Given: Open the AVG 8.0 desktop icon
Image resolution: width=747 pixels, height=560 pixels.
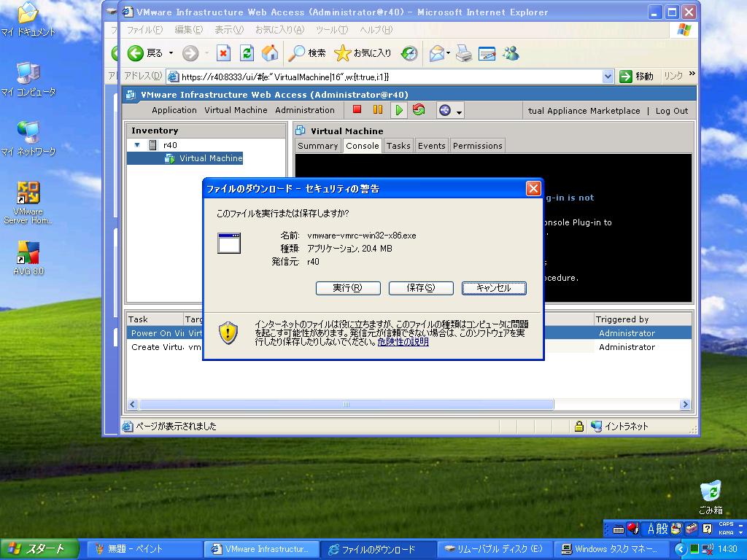Looking at the screenshot, I should pos(28,259).
